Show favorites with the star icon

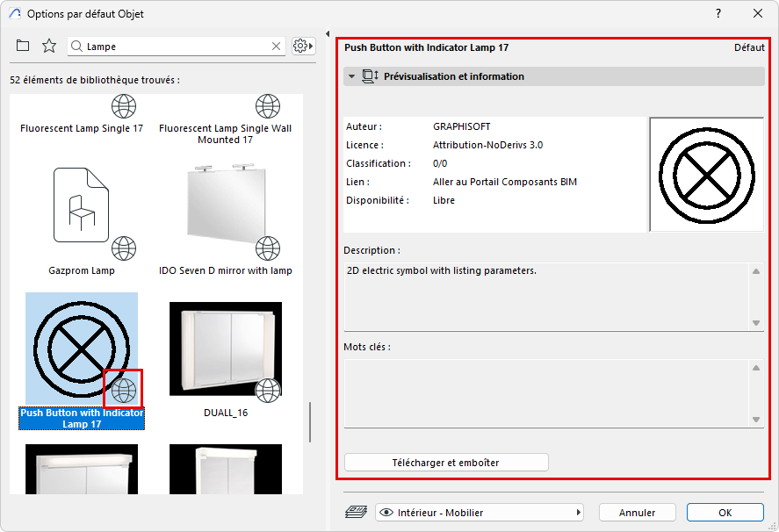coord(48,46)
